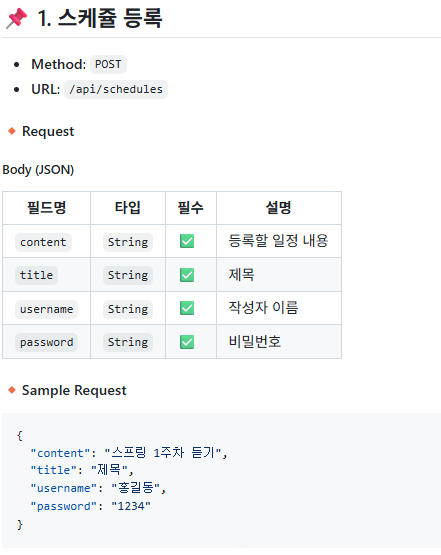The width and height of the screenshot is (441, 555).
Task: Click the "password" key in the JSON sample
Action: [x=63, y=507]
